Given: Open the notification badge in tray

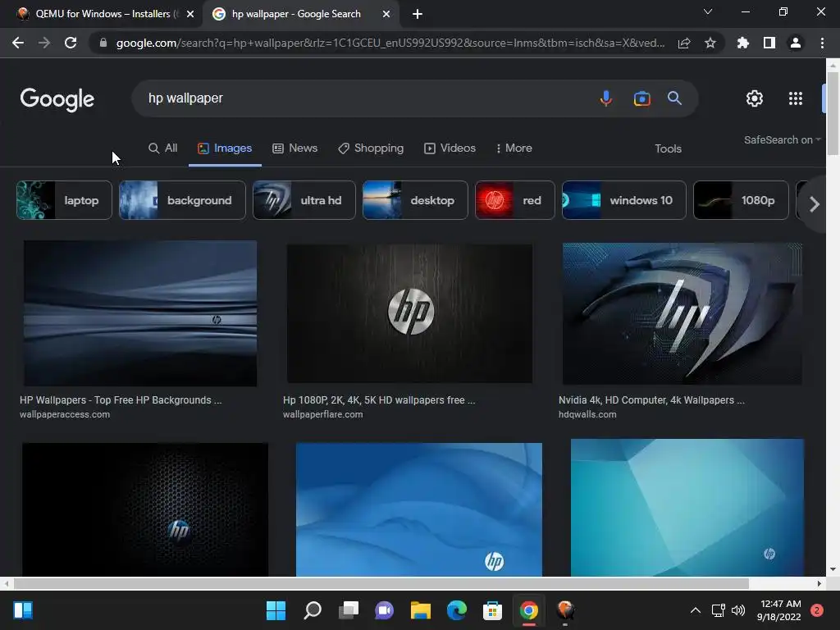Looking at the screenshot, I should [817, 610].
